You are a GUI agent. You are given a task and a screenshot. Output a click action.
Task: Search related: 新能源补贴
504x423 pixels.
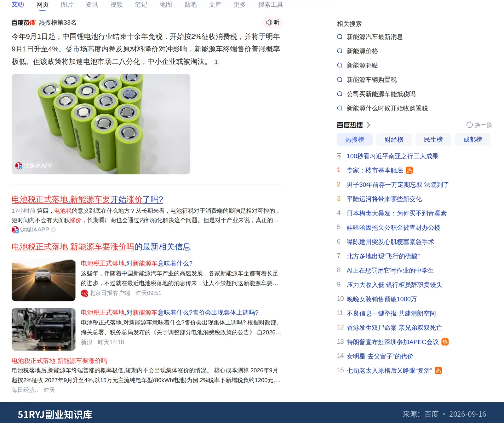pyautogui.click(x=362, y=66)
